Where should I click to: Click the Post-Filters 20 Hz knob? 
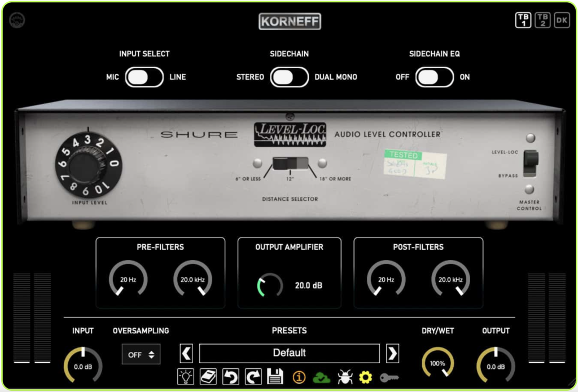click(386, 279)
